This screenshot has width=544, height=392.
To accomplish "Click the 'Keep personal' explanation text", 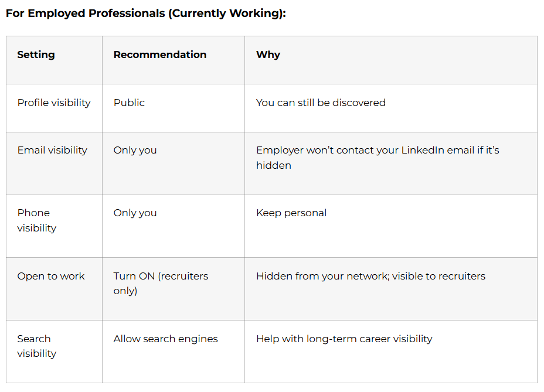I will tap(291, 213).
